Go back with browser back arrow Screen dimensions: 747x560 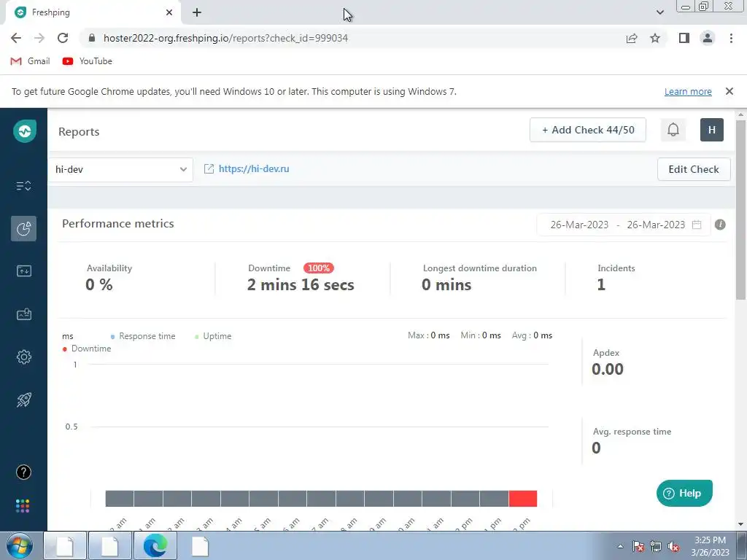[x=16, y=38]
